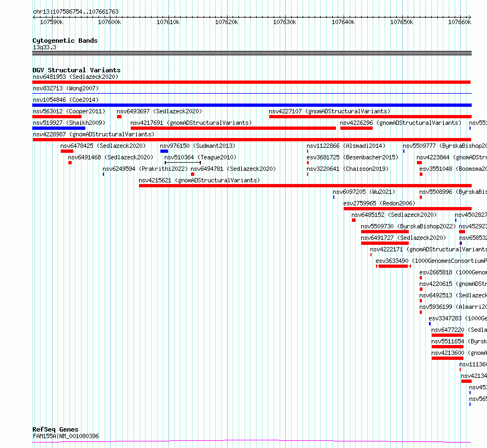Click the red bar beneath nsv4217691
This screenshot has height=448, width=487.
pyautogui.click(x=233, y=128)
